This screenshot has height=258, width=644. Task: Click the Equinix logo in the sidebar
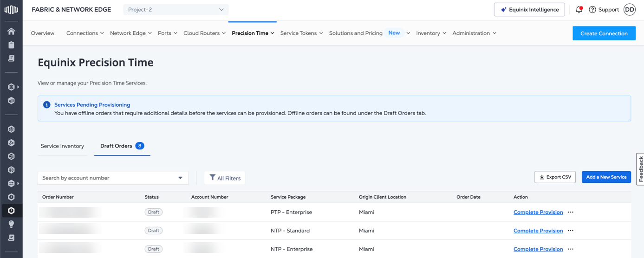tap(11, 9)
